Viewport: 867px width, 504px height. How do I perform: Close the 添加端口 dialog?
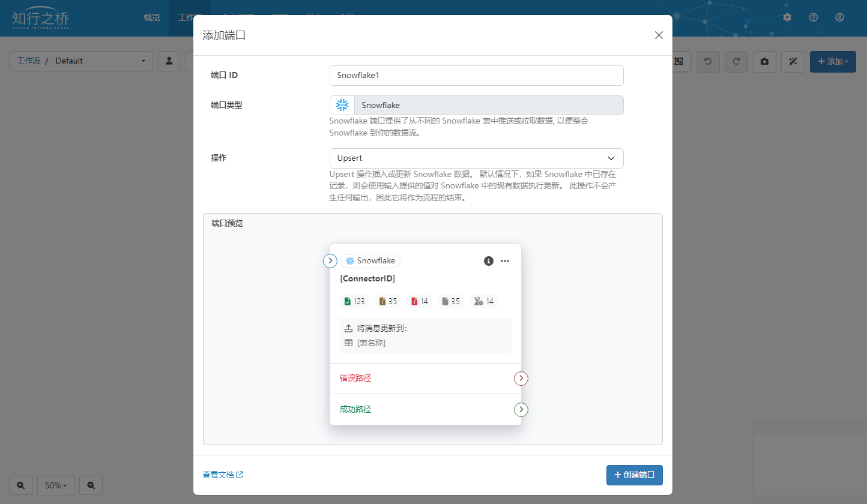pyautogui.click(x=659, y=35)
